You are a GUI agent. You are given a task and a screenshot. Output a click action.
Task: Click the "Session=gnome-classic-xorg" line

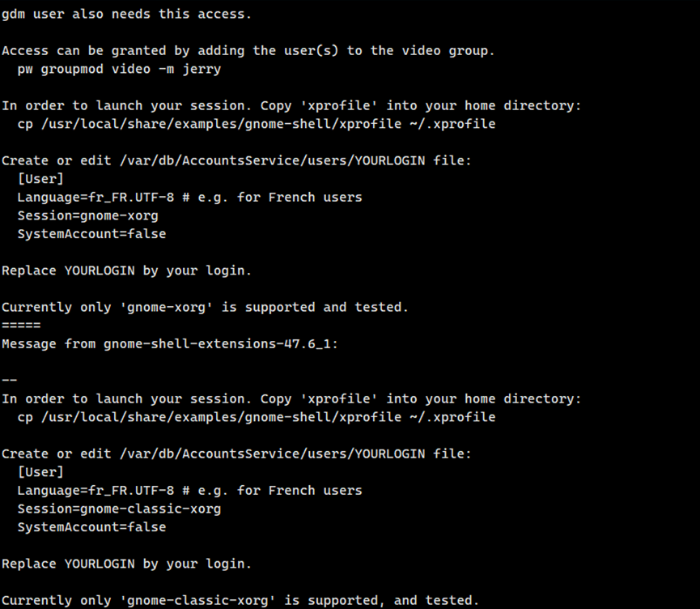point(119,509)
